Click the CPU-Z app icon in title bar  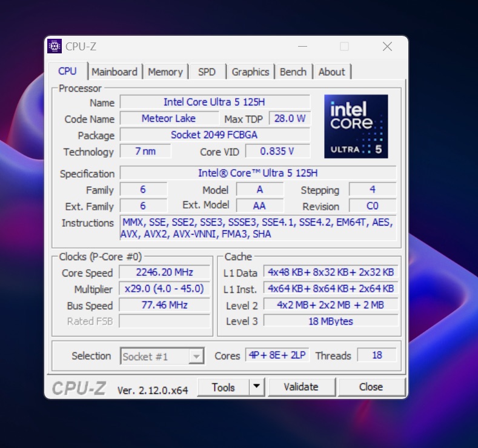(x=55, y=46)
